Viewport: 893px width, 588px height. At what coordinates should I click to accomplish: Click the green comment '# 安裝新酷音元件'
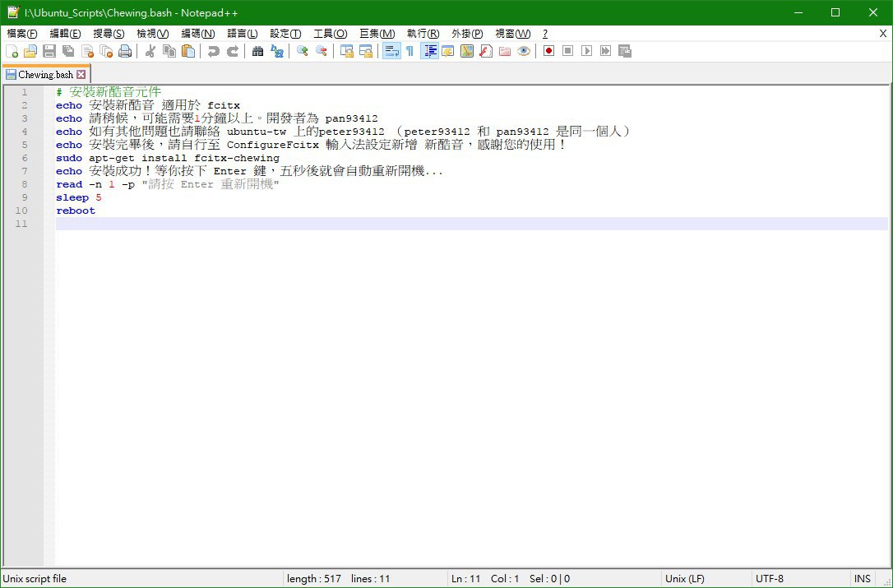click(x=109, y=92)
